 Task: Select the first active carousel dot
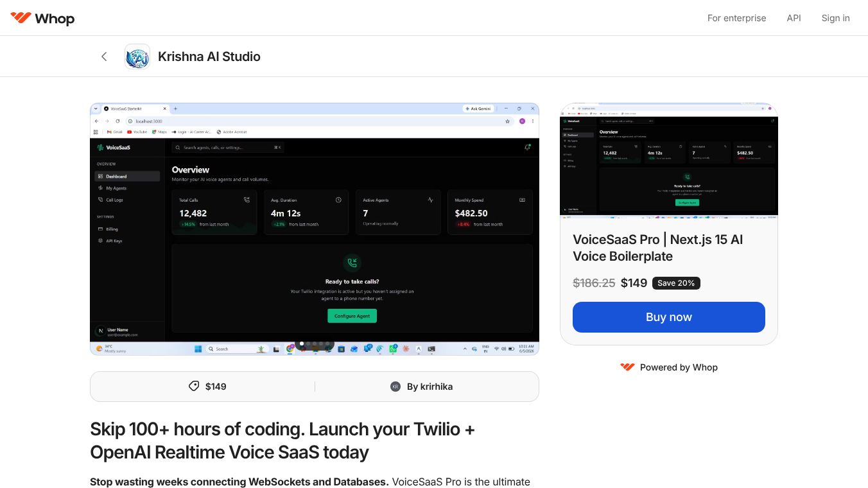(x=302, y=344)
